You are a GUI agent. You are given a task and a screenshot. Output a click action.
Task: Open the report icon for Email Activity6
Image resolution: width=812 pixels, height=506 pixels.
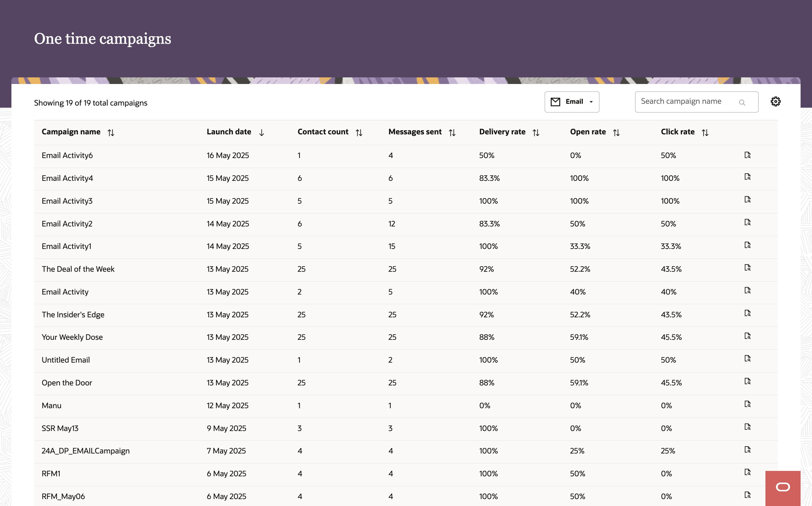748,155
